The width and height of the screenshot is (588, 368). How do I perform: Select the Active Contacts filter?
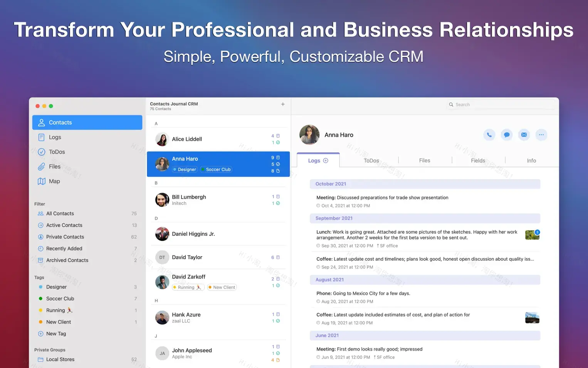(64, 225)
